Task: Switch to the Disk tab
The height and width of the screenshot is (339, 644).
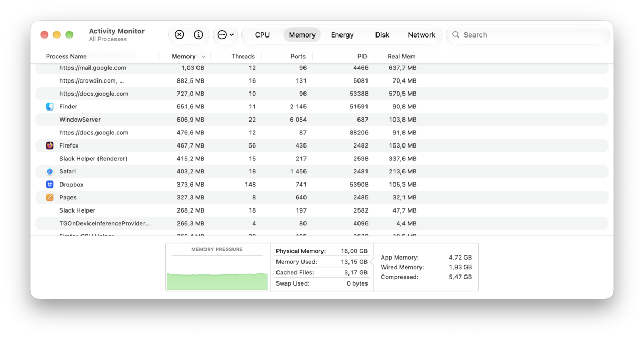Action: coord(382,35)
